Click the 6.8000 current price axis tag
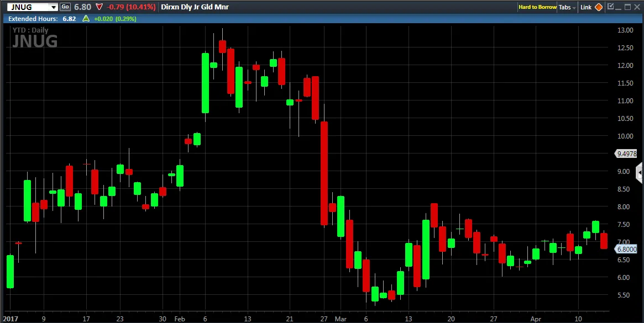The width and height of the screenshot is (644, 323). pyautogui.click(x=626, y=249)
